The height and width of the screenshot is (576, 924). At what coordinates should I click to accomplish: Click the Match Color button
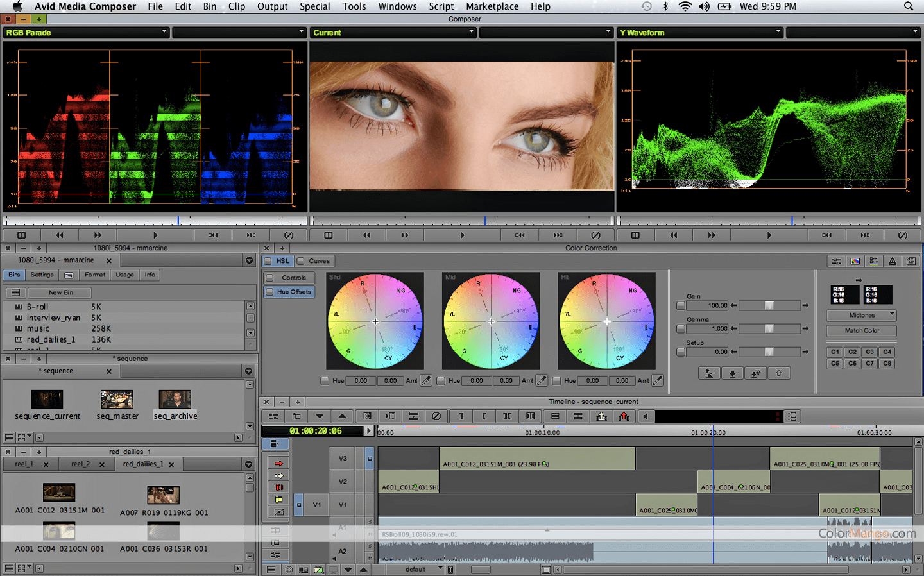pos(862,330)
